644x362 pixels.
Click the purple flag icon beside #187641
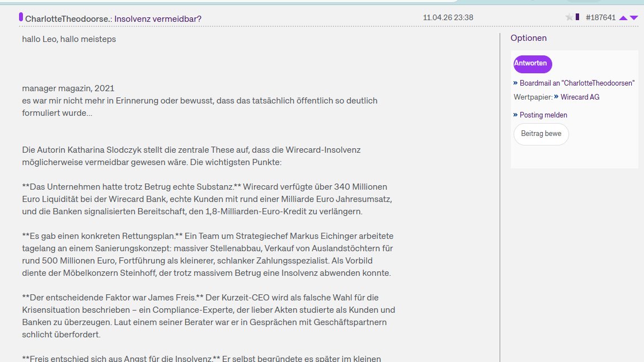(x=577, y=17)
